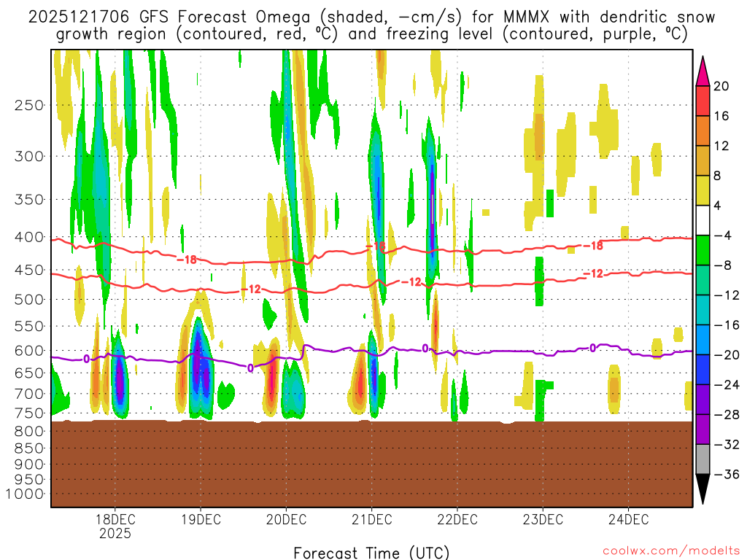
Task: Click the 1000 pressure level label
Action: (x=27, y=494)
